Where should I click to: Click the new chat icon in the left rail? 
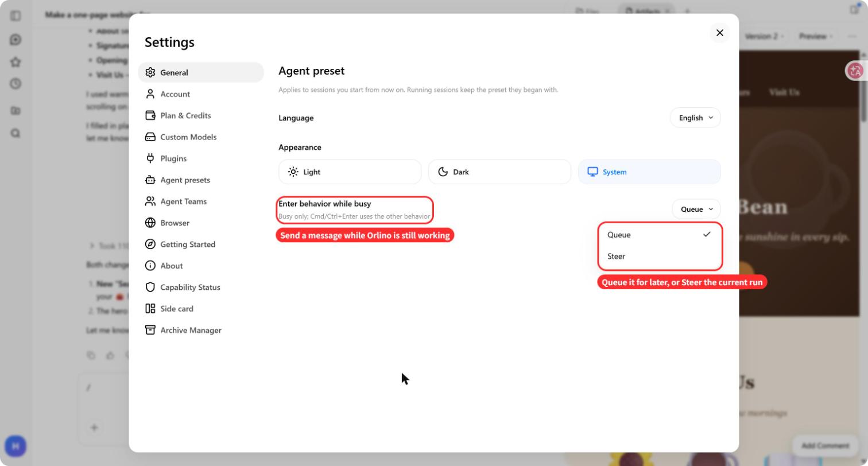click(15, 40)
